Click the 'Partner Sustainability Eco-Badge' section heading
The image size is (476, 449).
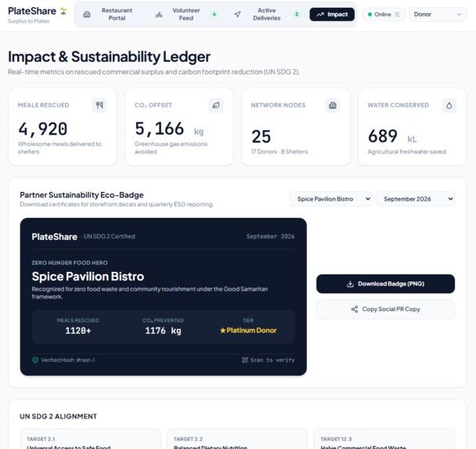tap(81, 195)
